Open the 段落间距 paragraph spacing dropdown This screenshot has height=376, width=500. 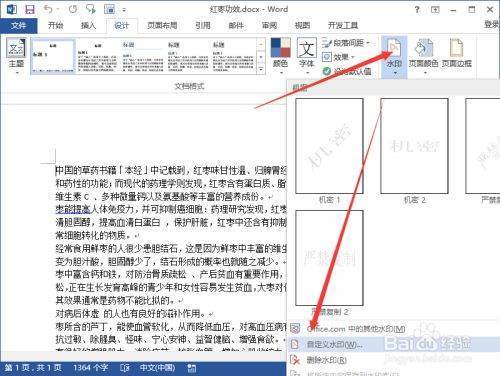pos(346,43)
